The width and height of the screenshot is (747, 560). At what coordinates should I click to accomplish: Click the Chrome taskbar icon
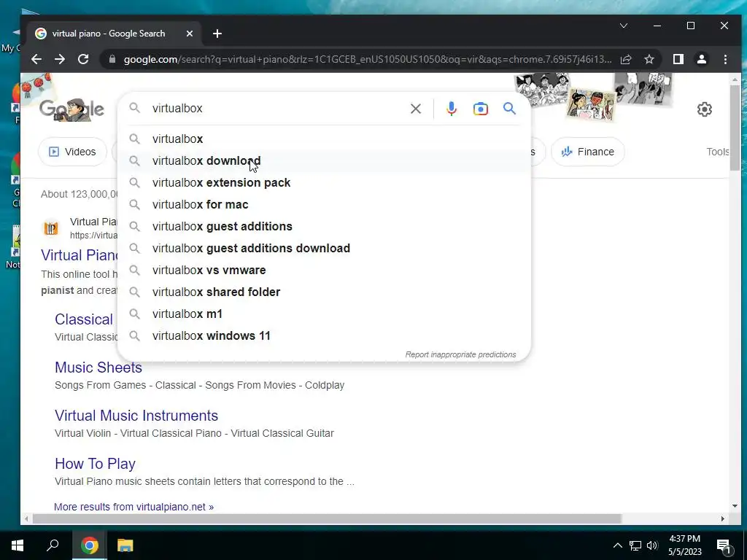click(x=89, y=545)
